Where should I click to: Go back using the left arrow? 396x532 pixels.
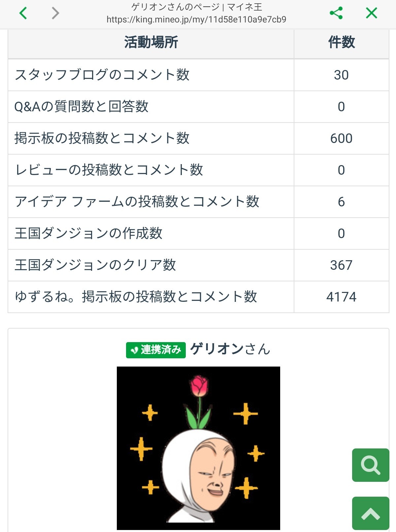tap(23, 13)
